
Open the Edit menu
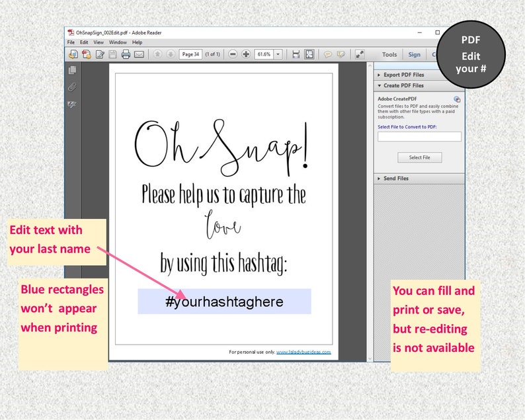pos(84,42)
